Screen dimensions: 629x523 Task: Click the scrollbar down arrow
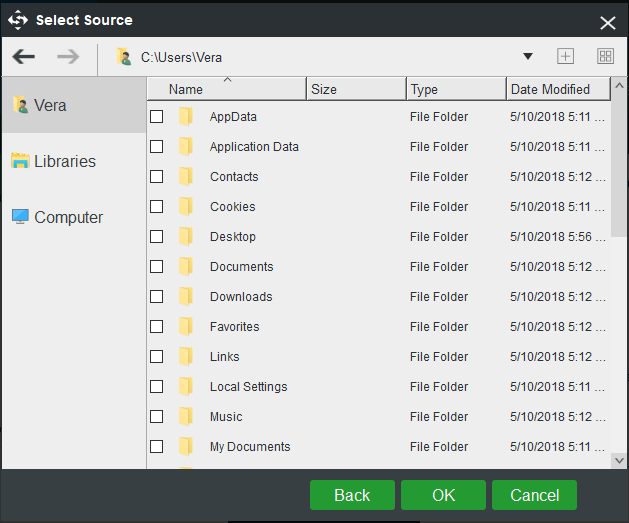[x=619, y=460]
